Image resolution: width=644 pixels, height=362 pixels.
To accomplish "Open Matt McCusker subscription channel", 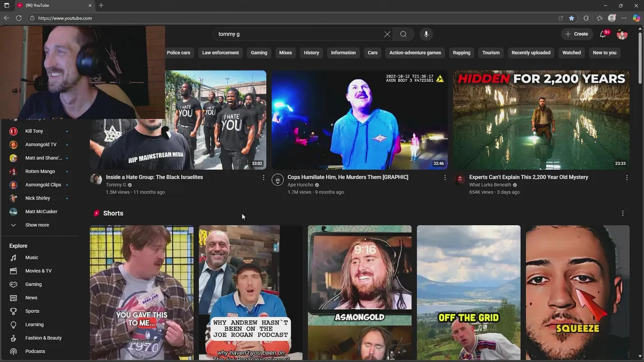I will [40, 212].
